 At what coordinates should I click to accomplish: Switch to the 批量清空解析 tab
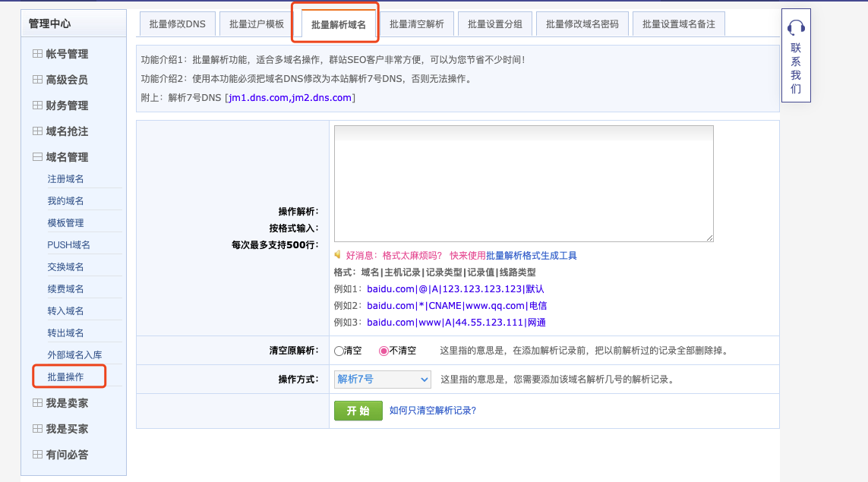[417, 24]
